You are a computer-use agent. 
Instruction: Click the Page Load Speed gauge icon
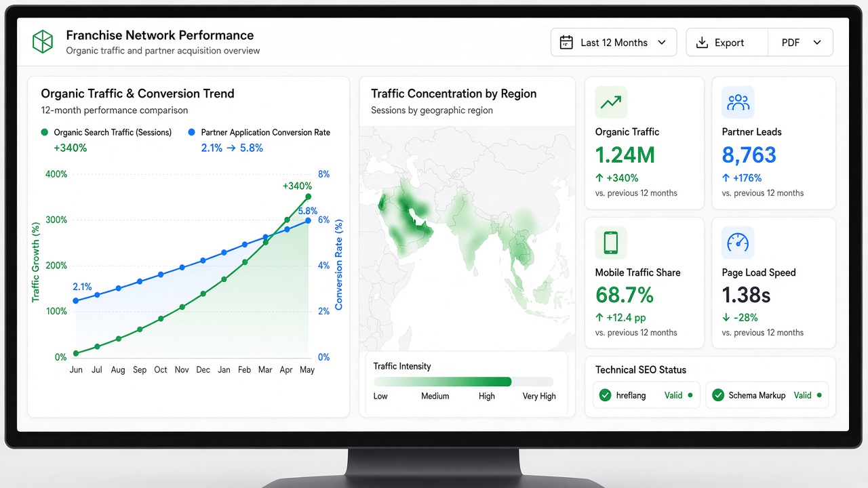point(738,243)
